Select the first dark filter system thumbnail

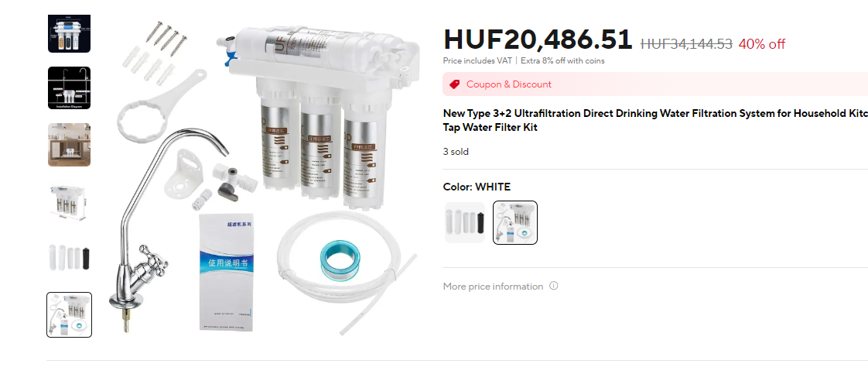tap(69, 32)
